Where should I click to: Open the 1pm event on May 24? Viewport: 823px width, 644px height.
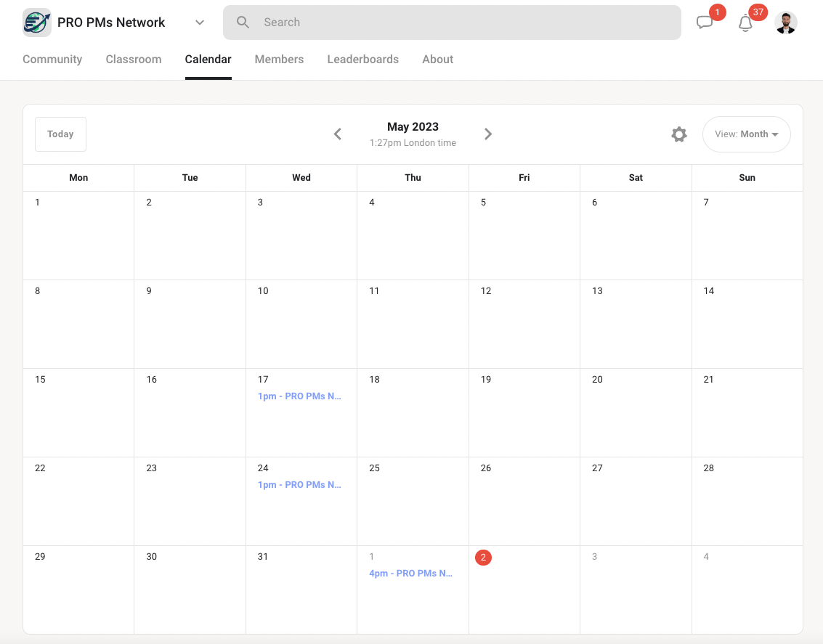click(x=299, y=485)
